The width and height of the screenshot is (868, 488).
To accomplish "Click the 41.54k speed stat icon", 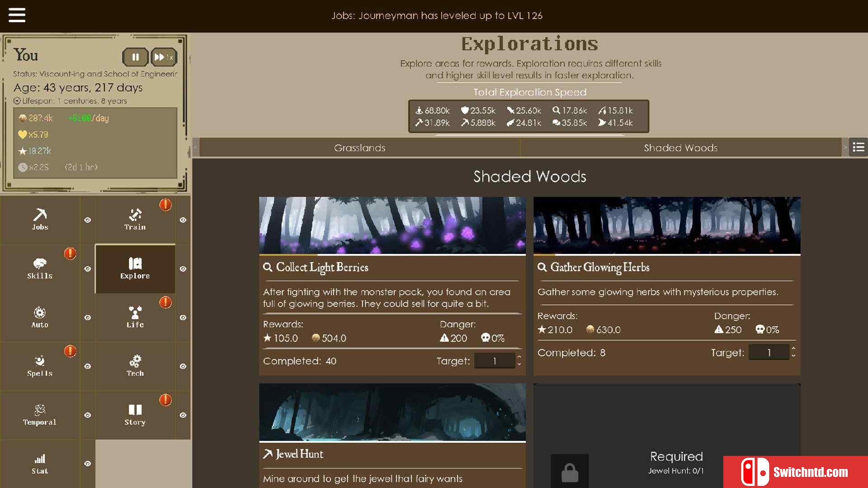I will [x=602, y=122].
